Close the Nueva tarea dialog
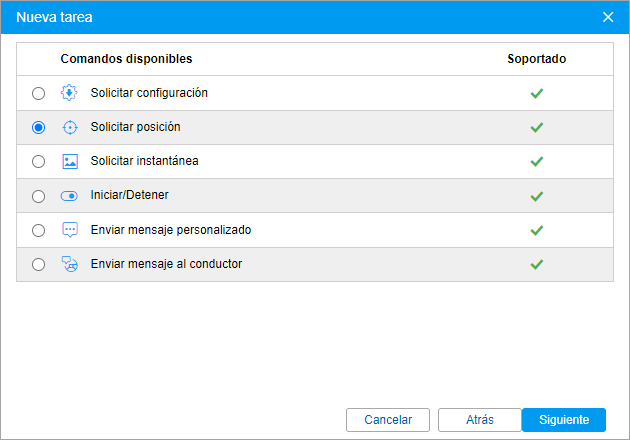This screenshot has width=630, height=440. tap(608, 17)
